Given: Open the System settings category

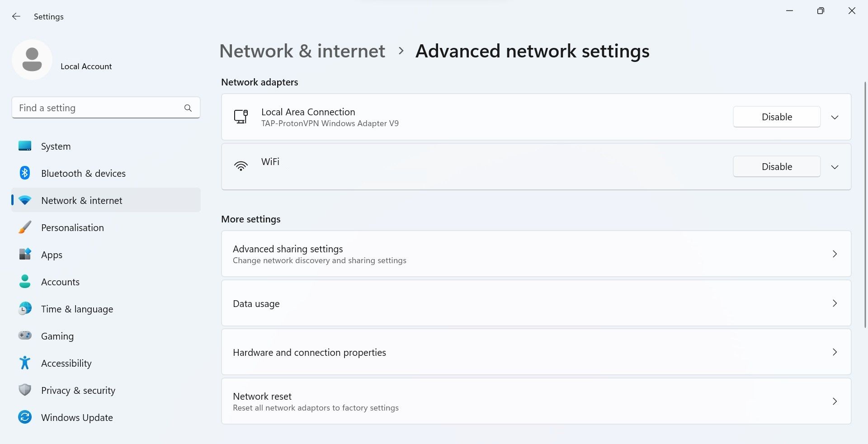Looking at the screenshot, I should [x=56, y=146].
